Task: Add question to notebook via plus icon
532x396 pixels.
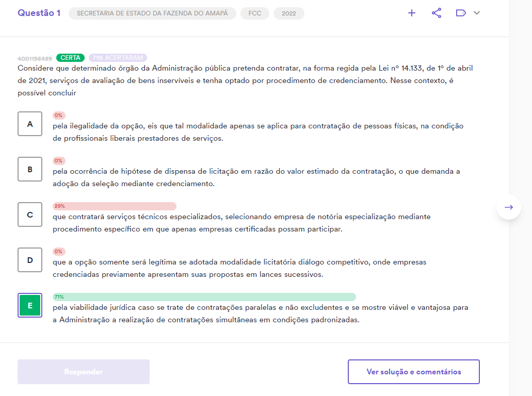Action: (411, 13)
